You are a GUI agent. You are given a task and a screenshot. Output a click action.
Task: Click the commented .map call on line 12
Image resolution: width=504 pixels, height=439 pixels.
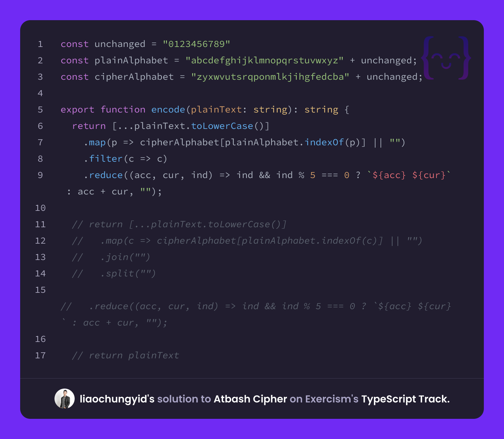coord(261,240)
